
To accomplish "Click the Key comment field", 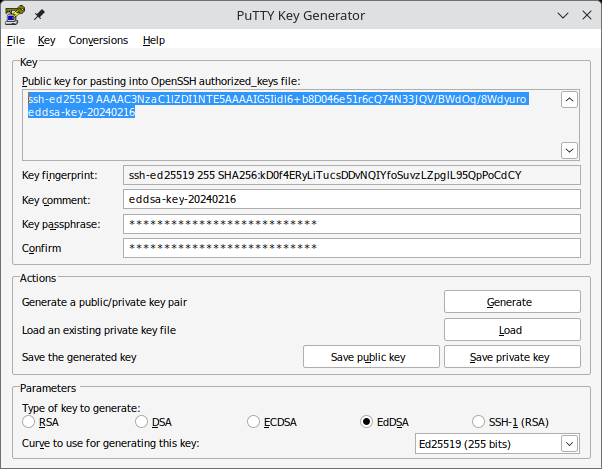I will [x=352, y=199].
